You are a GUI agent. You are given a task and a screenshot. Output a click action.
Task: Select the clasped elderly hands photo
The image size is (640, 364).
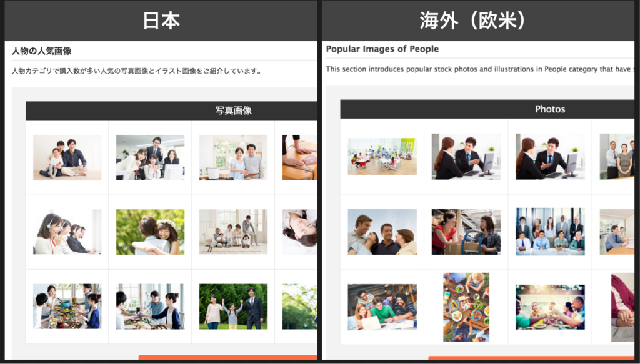tap(622, 307)
